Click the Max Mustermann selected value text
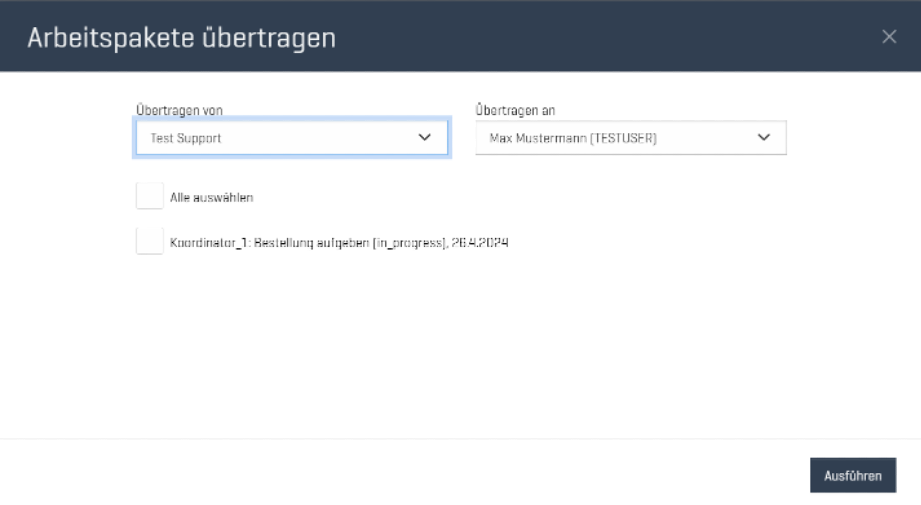Viewport: 921px width, 505px height. pyautogui.click(x=566, y=138)
